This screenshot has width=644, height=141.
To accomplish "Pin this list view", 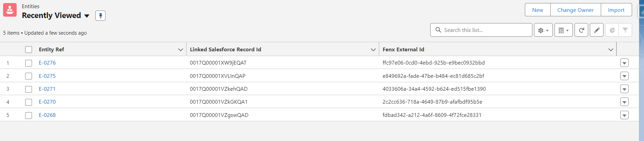I will coord(100,16).
